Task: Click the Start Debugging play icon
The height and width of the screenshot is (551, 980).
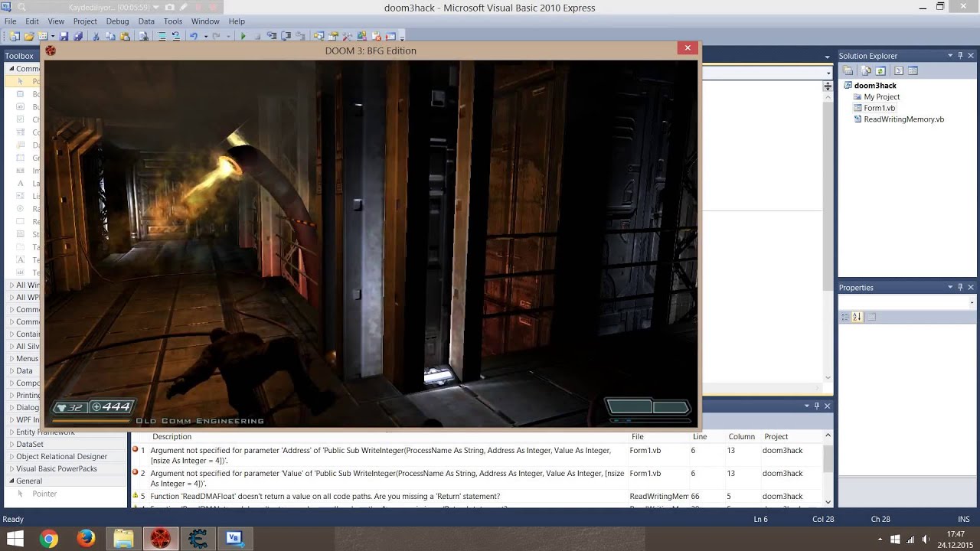Action: click(x=243, y=36)
